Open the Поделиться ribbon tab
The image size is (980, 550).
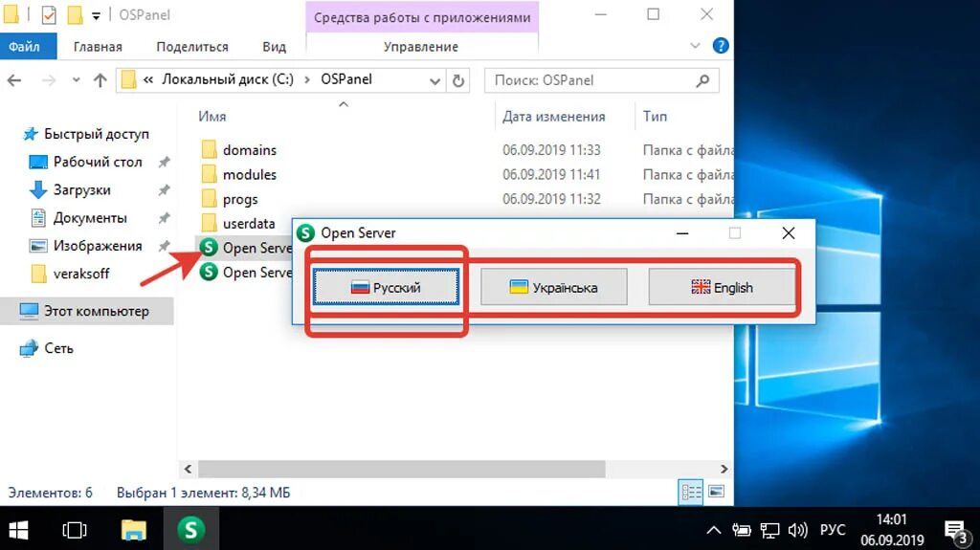tap(192, 46)
